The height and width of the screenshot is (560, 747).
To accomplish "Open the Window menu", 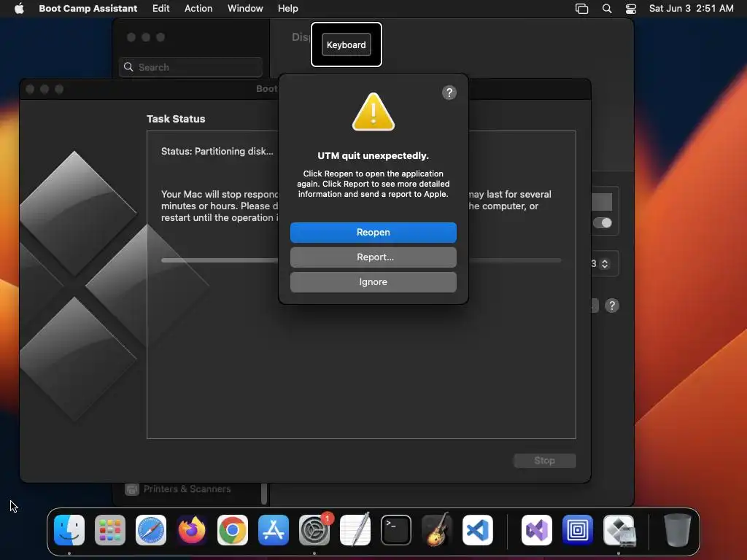I will (x=245, y=9).
